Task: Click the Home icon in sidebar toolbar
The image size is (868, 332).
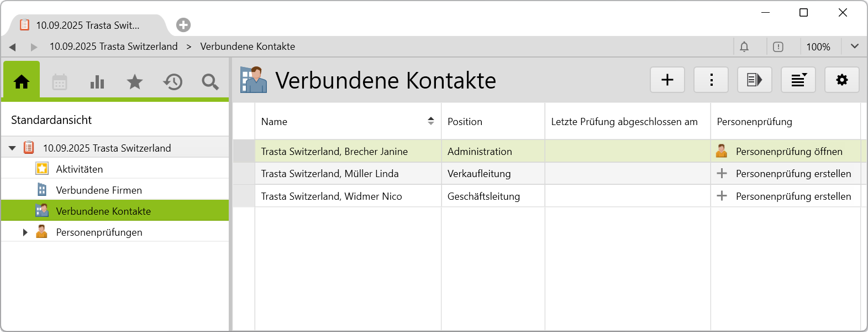Action: (22, 82)
